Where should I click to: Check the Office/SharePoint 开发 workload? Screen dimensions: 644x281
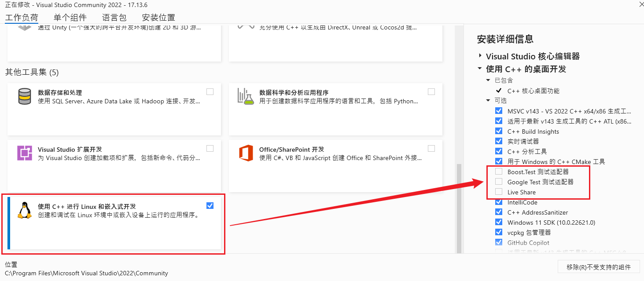[x=431, y=148]
